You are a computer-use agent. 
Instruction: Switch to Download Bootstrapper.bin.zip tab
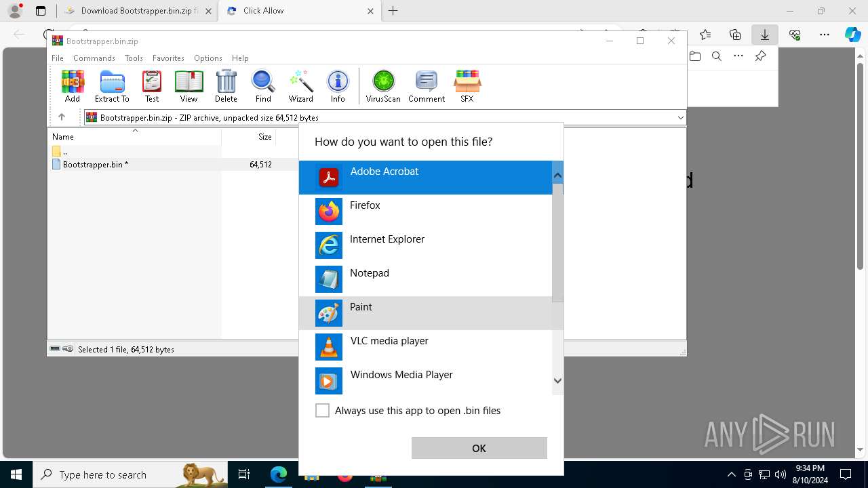(x=132, y=11)
